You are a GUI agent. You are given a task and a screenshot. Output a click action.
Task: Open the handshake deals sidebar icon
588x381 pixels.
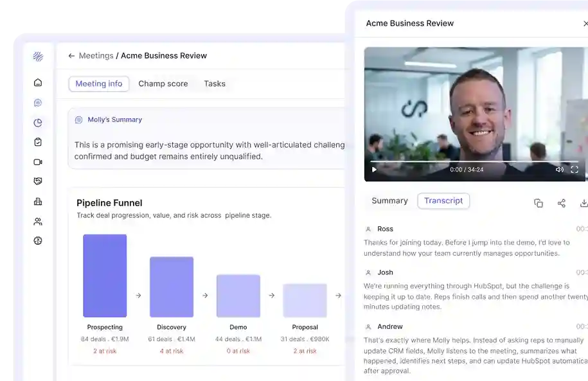[x=38, y=181]
